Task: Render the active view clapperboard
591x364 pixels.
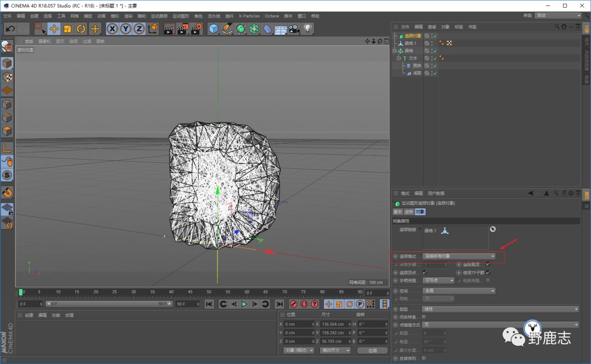Action: click(169, 28)
